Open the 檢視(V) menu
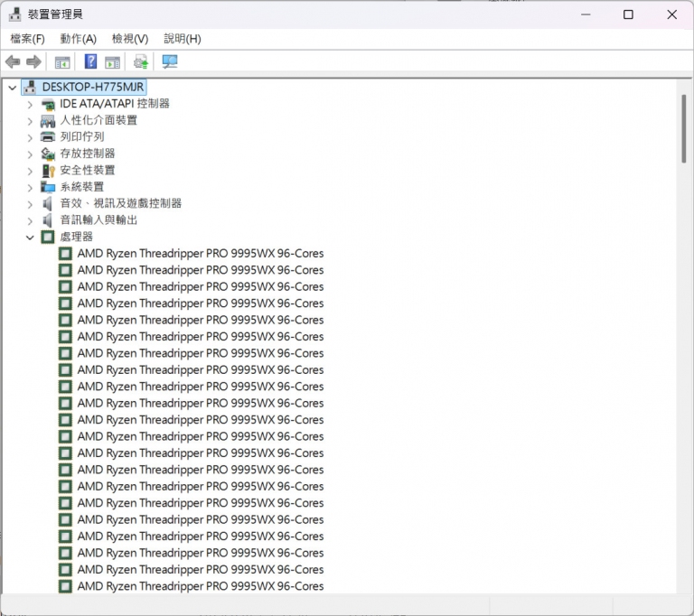The width and height of the screenshot is (694, 616). tap(129, 39)
